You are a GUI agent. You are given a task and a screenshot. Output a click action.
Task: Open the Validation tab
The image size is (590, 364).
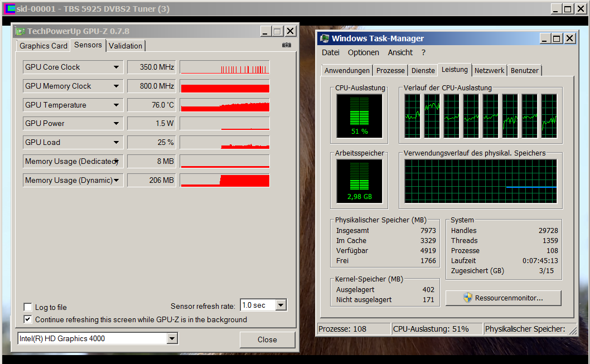pos(125,46)
